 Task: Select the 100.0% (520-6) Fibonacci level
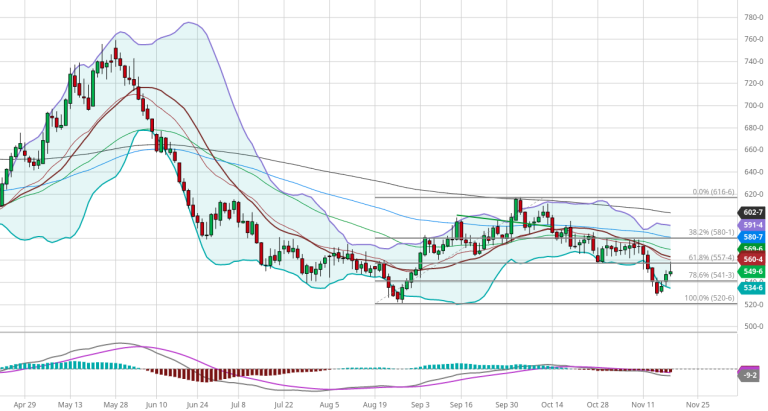tap(712, 298)
